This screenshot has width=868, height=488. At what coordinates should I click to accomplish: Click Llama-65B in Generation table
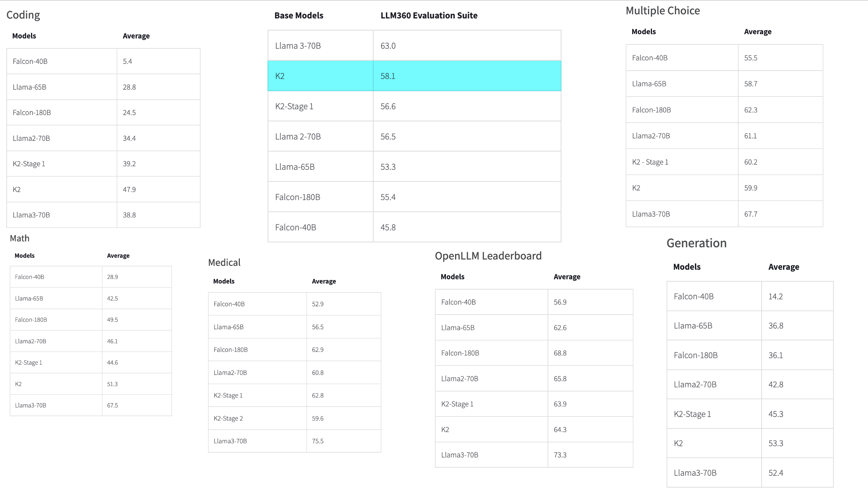point(693,326)
